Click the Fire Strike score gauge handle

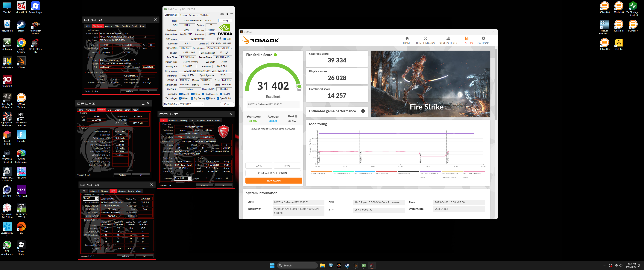[x=299, y=87]
